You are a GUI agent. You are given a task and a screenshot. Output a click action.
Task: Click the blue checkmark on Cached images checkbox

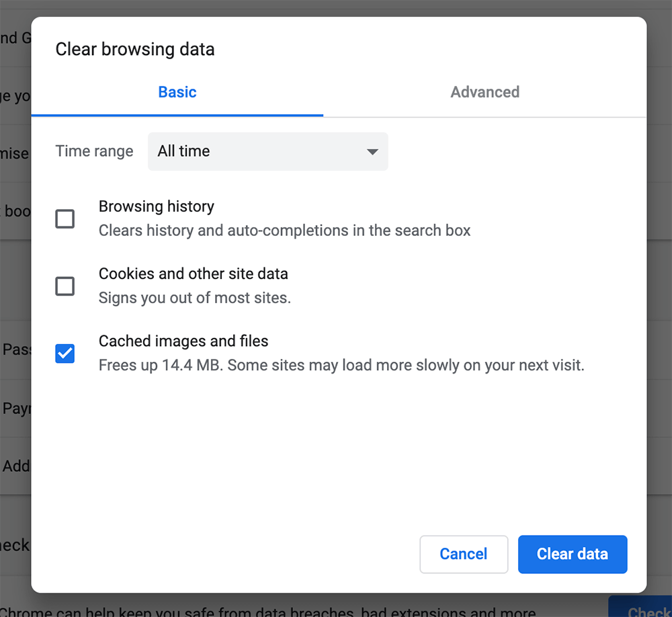(x=65, y=354)
